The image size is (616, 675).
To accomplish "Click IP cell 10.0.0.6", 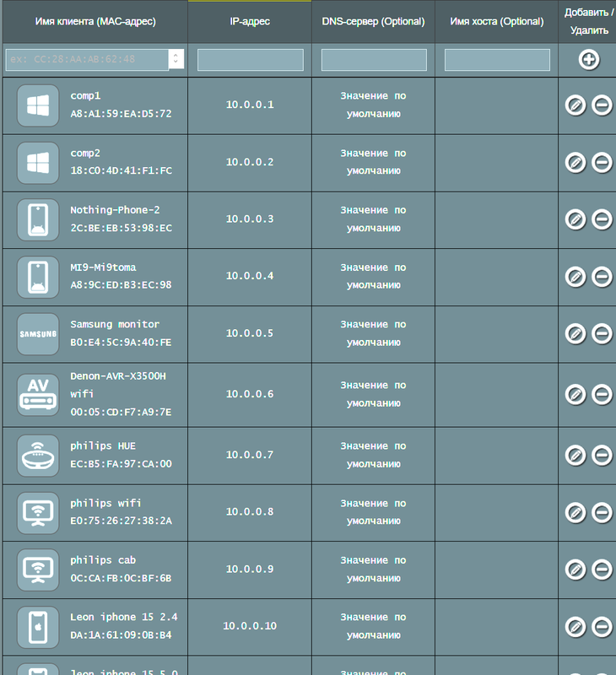I will (x=250, y=394).
